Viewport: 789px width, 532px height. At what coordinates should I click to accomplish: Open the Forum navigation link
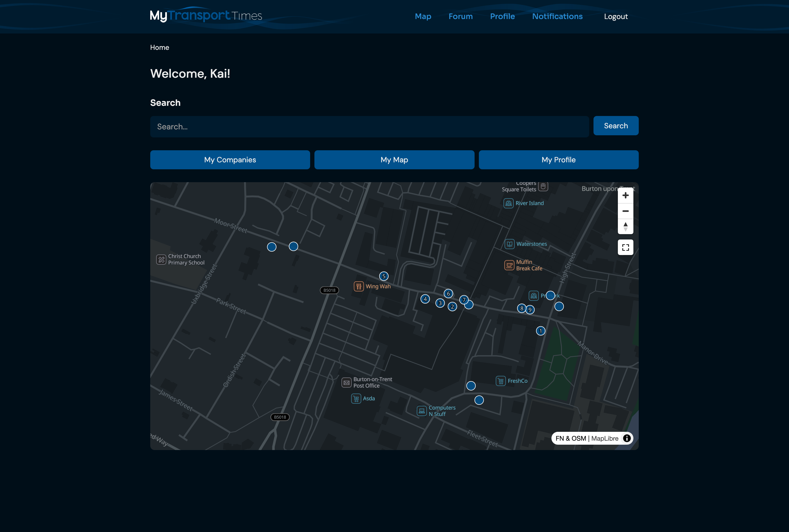[x=461, y=16]
